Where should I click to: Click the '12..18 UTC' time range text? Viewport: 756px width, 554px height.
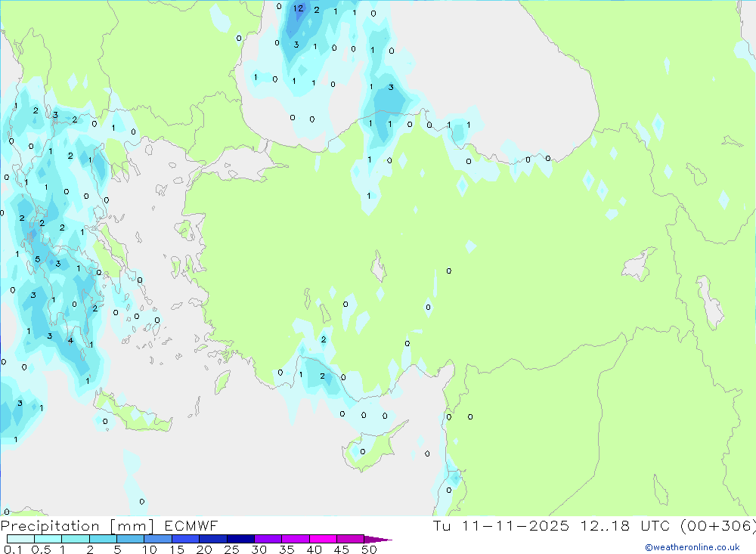point(625,525)
